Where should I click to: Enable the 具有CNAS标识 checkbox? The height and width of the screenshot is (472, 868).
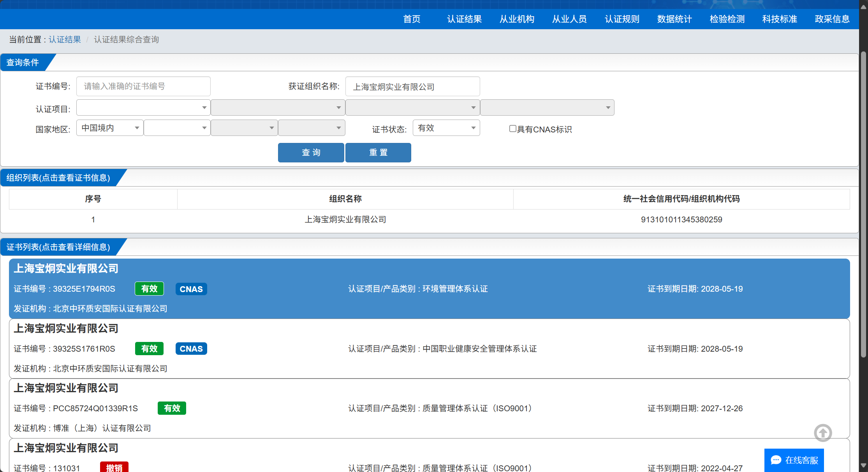(x=512, y=129)
